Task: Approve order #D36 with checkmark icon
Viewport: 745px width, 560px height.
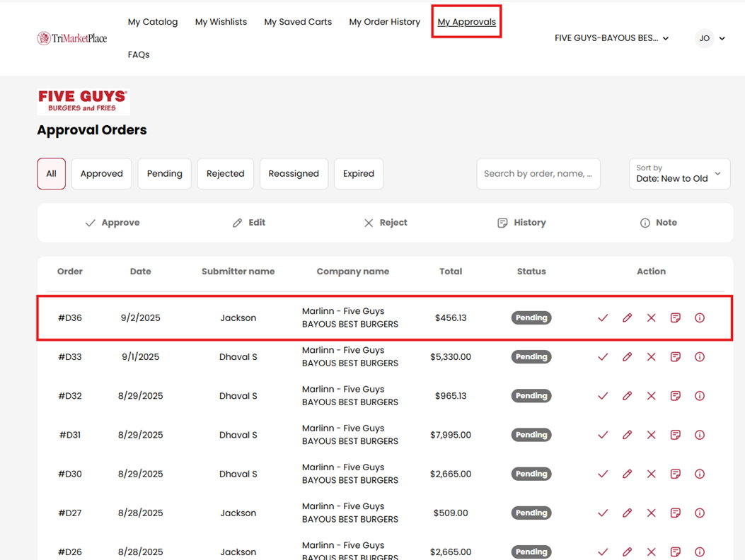Action: (603, 318)
